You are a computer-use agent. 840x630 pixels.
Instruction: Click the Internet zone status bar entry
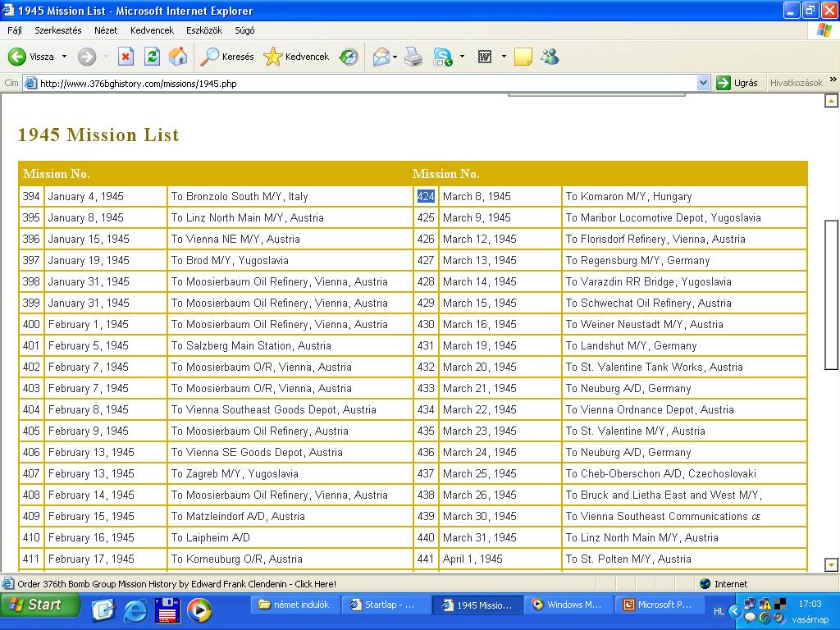coord(724,584)
